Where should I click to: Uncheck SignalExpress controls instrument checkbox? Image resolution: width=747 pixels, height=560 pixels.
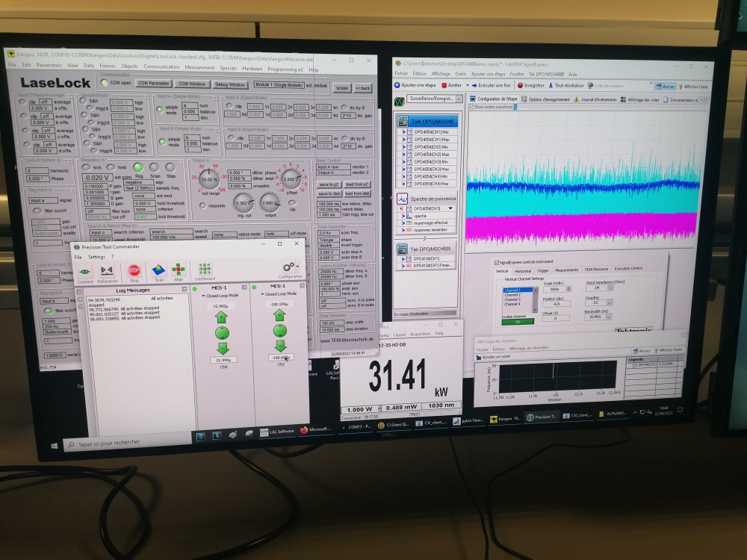point(498,262)
